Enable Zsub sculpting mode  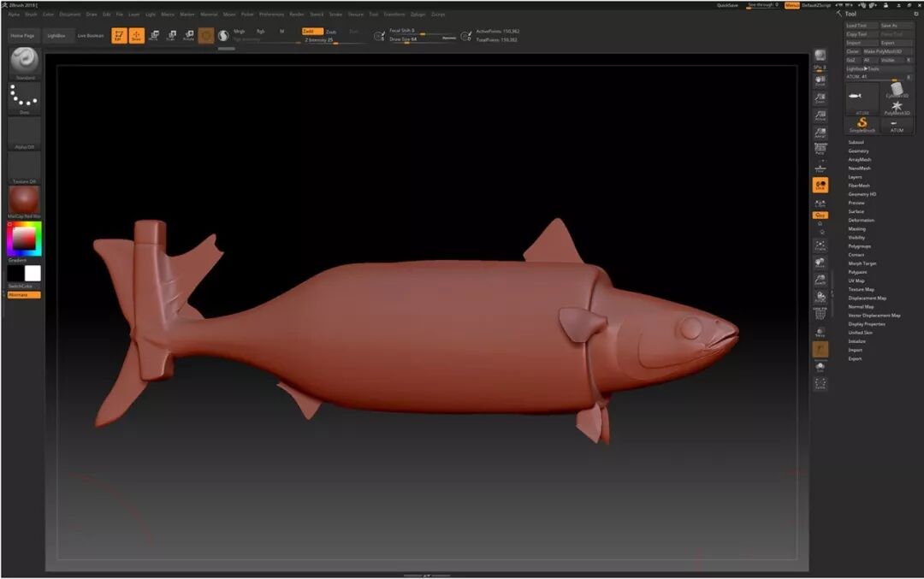[x=330, y=32]
